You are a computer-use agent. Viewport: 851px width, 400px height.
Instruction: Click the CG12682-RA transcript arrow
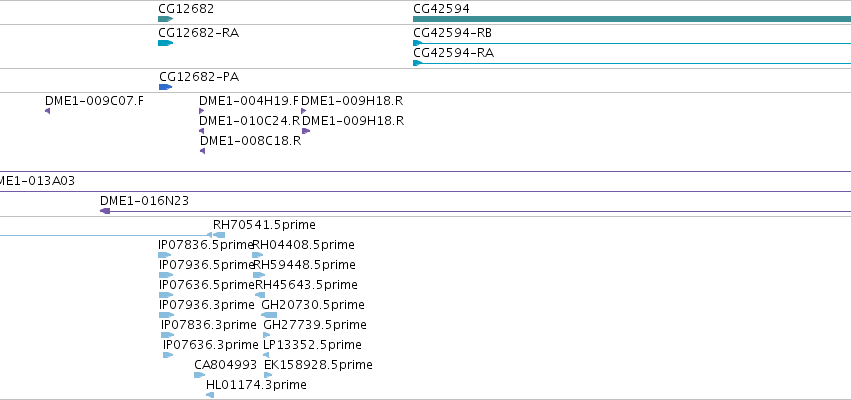(x=166, y=43)
